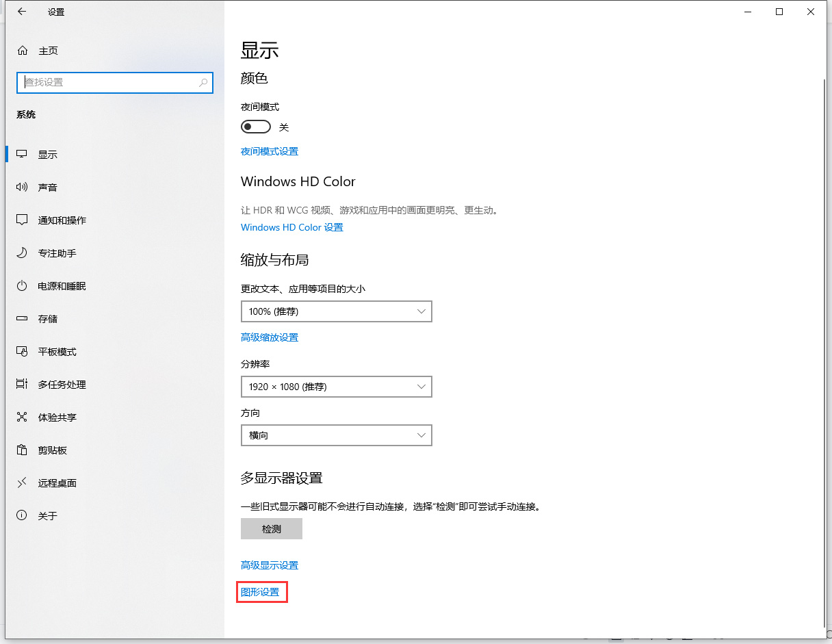Open the 1920 × 1080 resolution dropdown
This screenshot has height=644, width=832.
[337, 387]
